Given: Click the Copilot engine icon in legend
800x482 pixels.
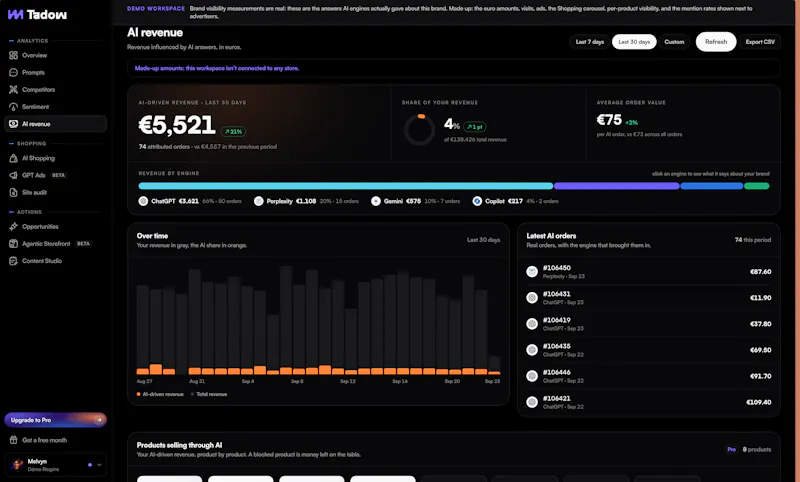Looking at the screenshot, I should click(477, 201).
